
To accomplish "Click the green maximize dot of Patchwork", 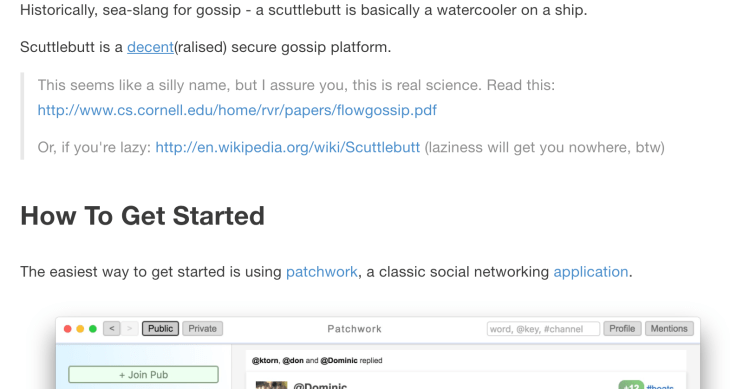I will point(93,329).
